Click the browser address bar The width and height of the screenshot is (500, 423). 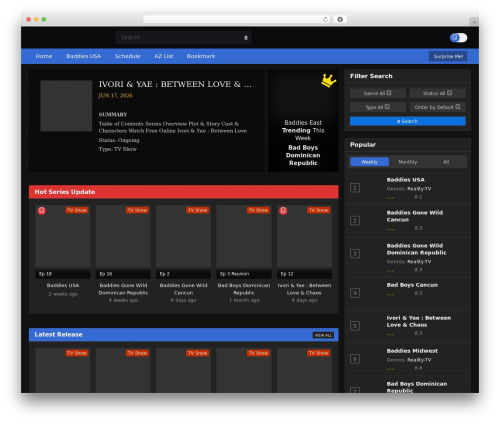[237, 19]
